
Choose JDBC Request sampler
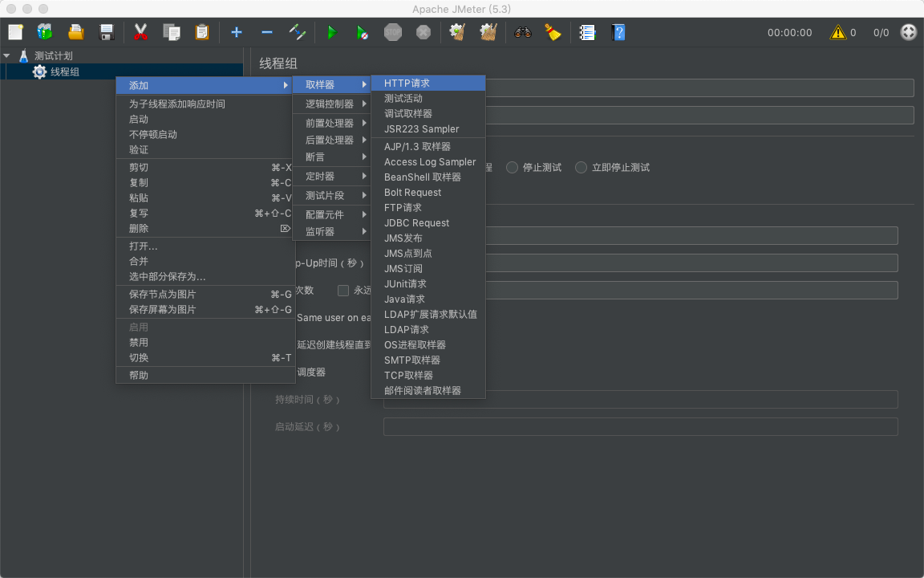428,223
